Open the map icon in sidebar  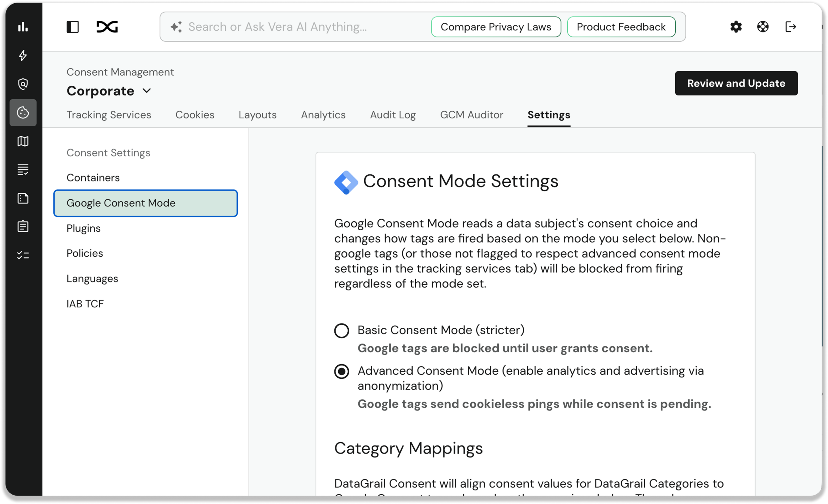[x=23, y=141]
